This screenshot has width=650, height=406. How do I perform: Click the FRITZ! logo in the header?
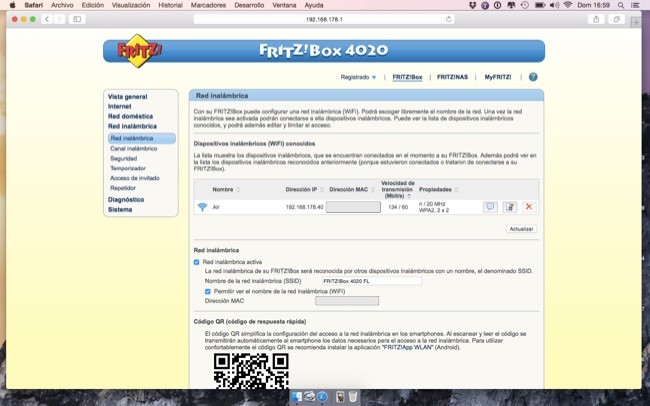(x=139, y=51)
